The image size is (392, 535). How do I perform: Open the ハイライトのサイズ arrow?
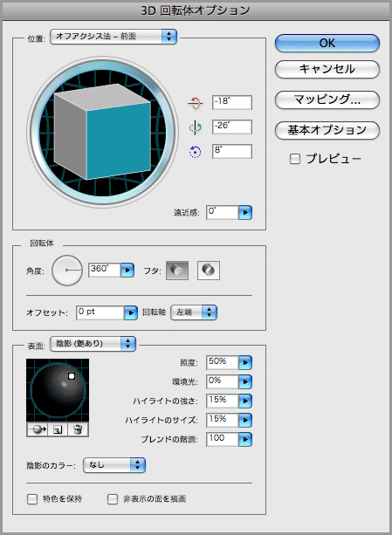(245, 420)
